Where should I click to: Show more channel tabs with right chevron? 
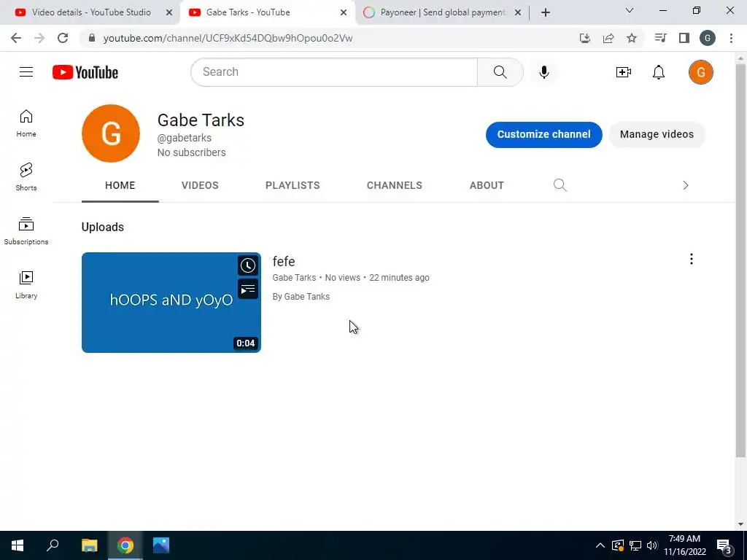click(x=686, y=185)
